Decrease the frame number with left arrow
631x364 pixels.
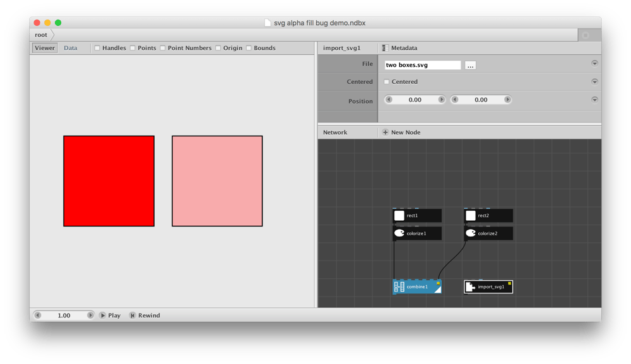click(x=38, y=315)
